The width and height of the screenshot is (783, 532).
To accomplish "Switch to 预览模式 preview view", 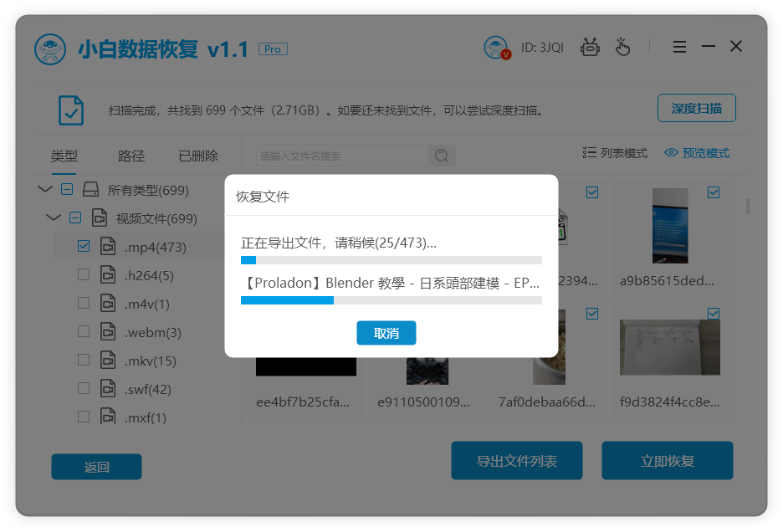I will click(x=697, y=153).
